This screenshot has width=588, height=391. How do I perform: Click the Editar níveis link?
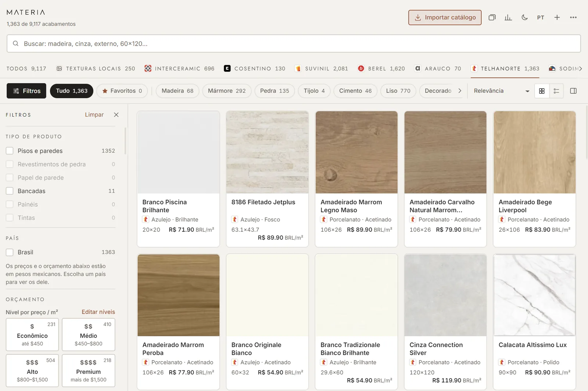(x=98, y=312)
